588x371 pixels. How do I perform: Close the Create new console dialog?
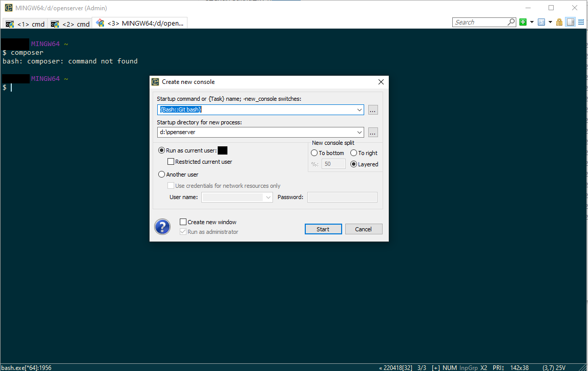pos(381,82)
